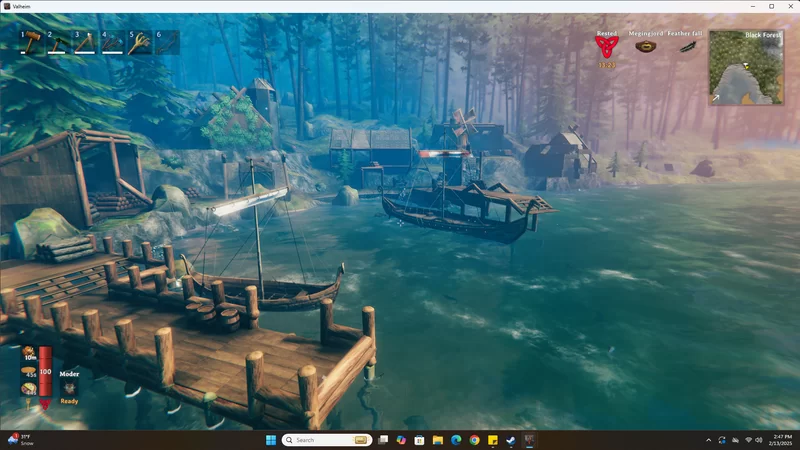The width and height of the screenshot is (800, 450).
Task: Click the volume speaker tray icon
Action: click(759, 440)
